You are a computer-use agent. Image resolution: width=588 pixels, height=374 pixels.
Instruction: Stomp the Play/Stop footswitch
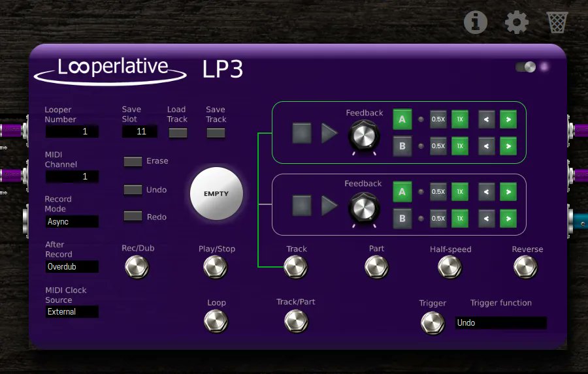216,267
